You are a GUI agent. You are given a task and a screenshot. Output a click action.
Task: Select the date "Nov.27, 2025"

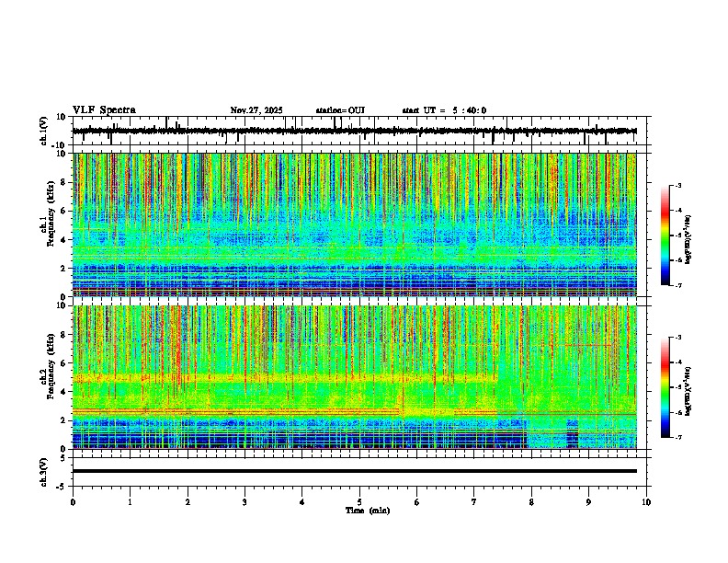(256, 110)
